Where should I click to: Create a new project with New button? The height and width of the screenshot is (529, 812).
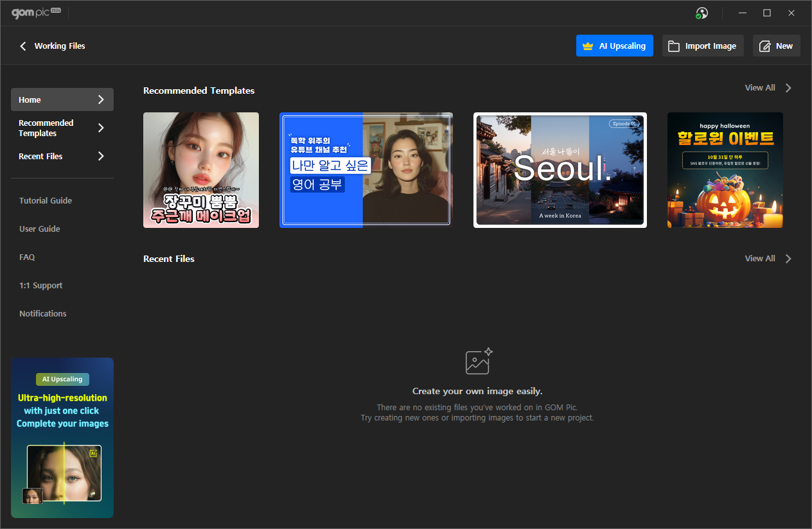(776, 46)
